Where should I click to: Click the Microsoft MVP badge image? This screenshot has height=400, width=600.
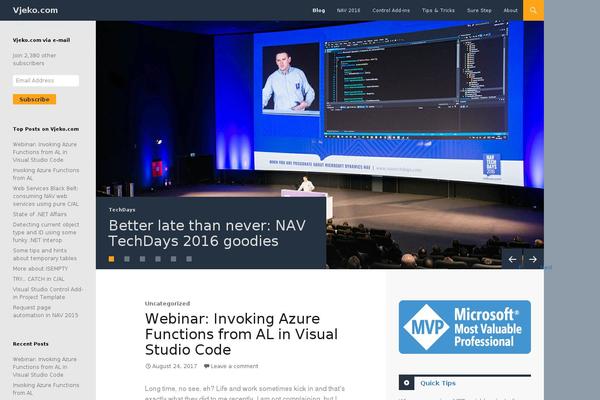465,327
